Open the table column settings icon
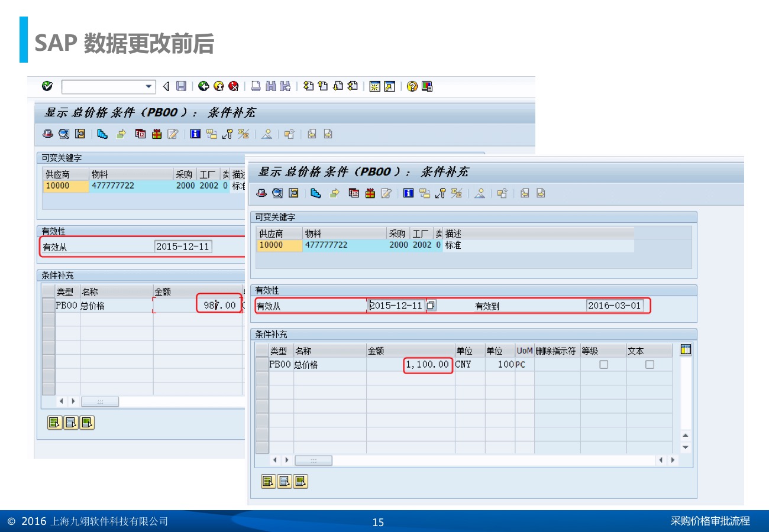Screen dimensions: 769x532 coord(686,350)
